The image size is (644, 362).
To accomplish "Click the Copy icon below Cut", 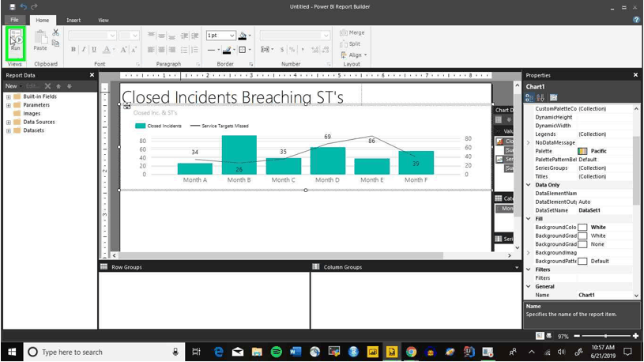I will (56, 43).
